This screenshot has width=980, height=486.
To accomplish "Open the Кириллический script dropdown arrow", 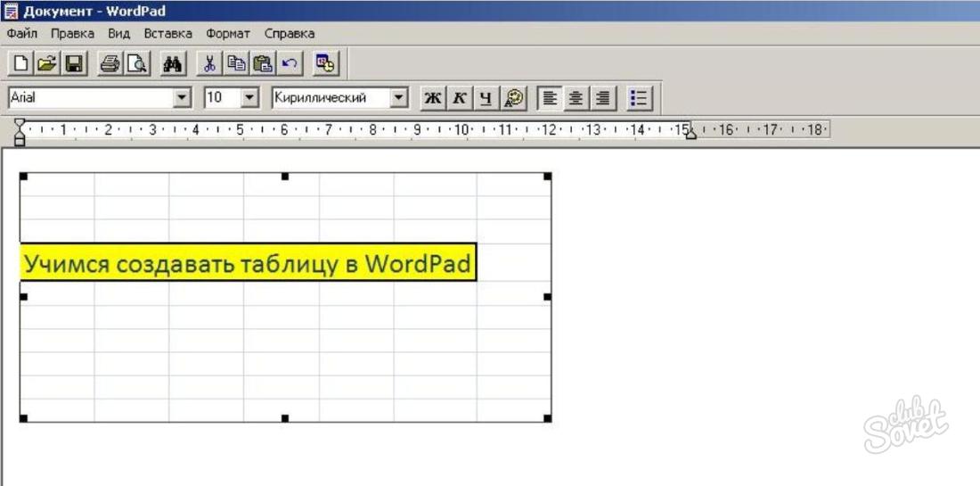I will pyautogui.click(x=399, y=97).
